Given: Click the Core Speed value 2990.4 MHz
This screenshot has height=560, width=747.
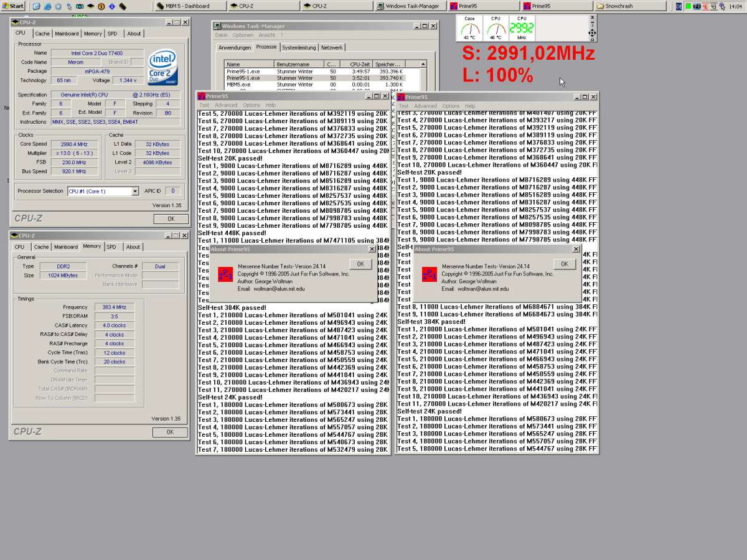Looking at the screenshot, I should [73, 144].
